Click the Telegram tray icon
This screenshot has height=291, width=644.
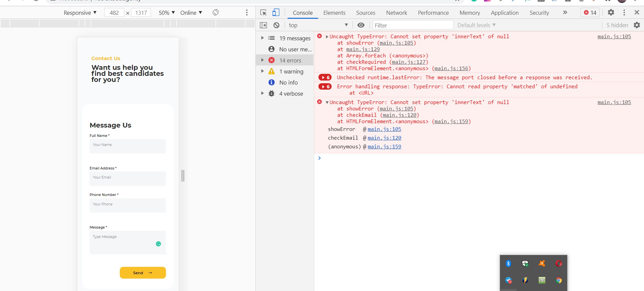(508, 280)
